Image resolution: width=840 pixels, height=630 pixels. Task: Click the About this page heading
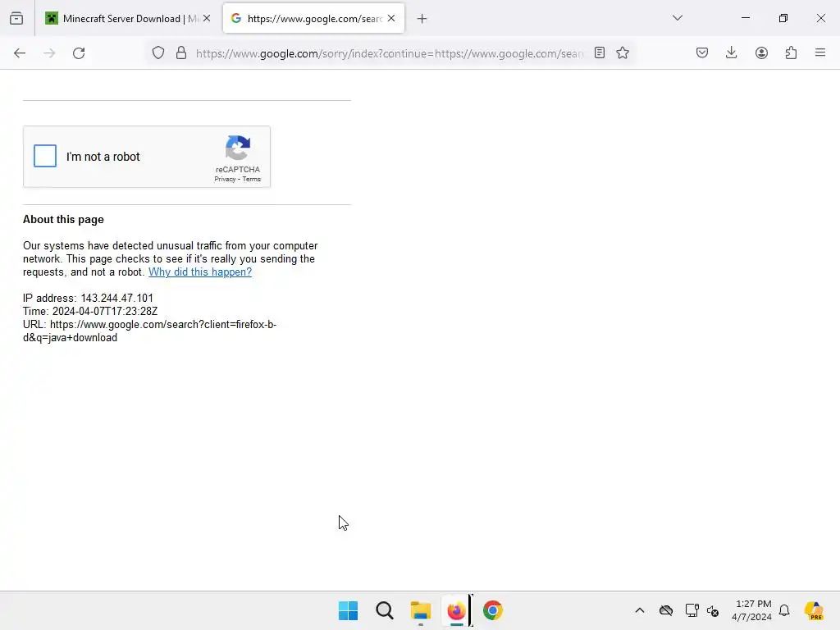point(63,220)
